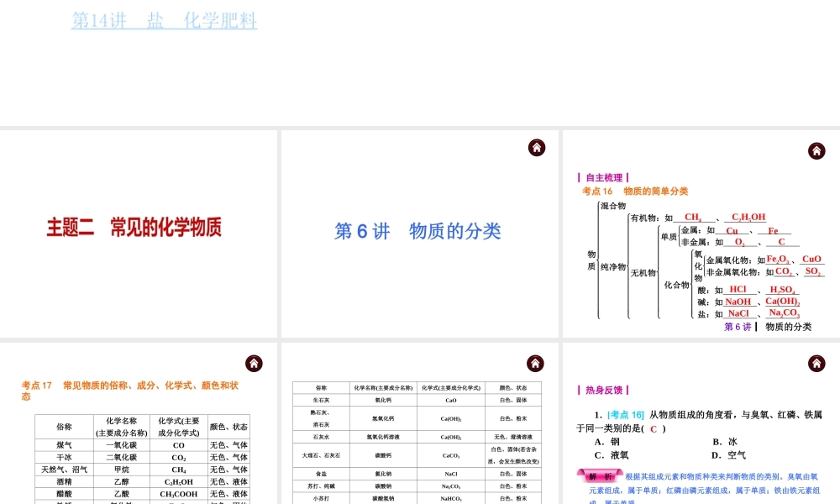The height and width of the screenshot is (504, 840).
Task: Click table cell CaCO3
Action: tap(450, 456)
